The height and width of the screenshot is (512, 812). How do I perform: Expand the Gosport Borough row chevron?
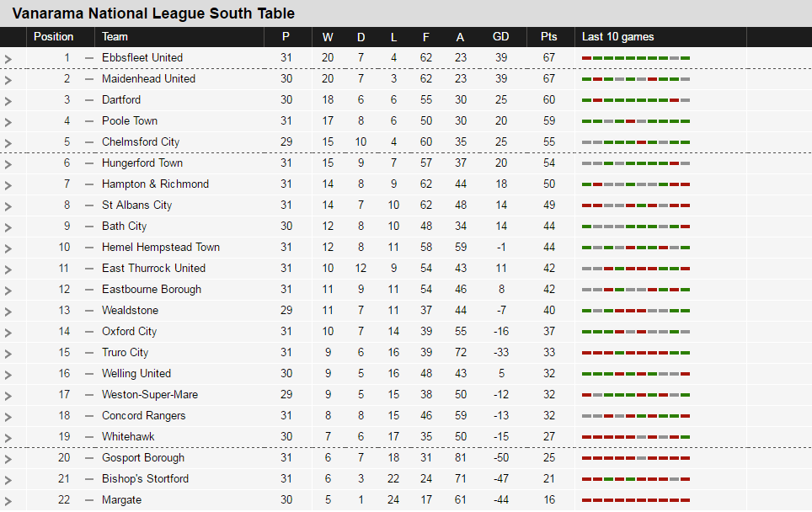coord(7,457)
